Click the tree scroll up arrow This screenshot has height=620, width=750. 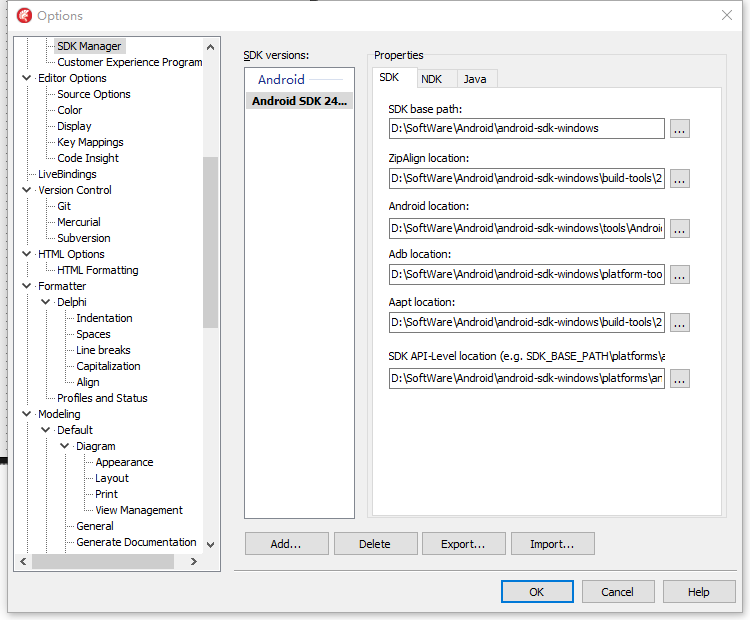coord(210,47)
